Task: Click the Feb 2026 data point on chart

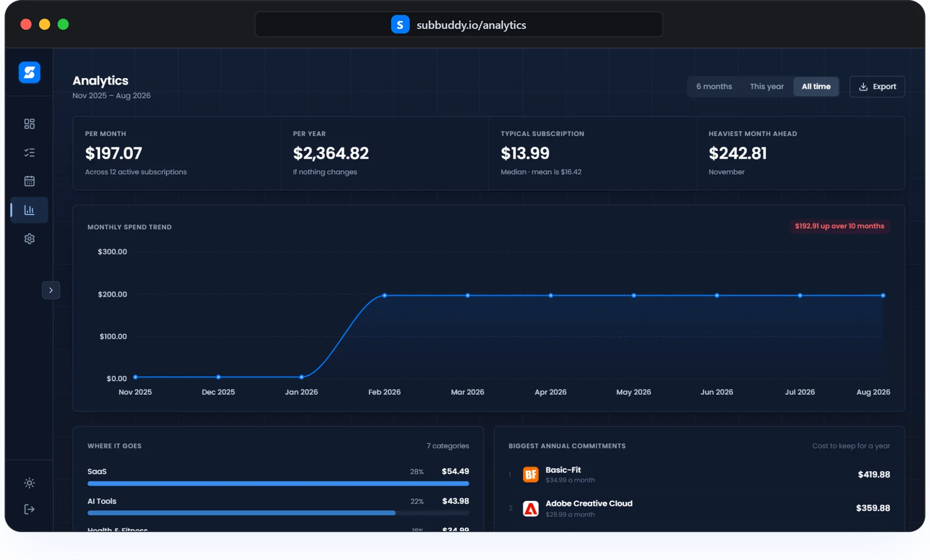Action: coord(385,295)
